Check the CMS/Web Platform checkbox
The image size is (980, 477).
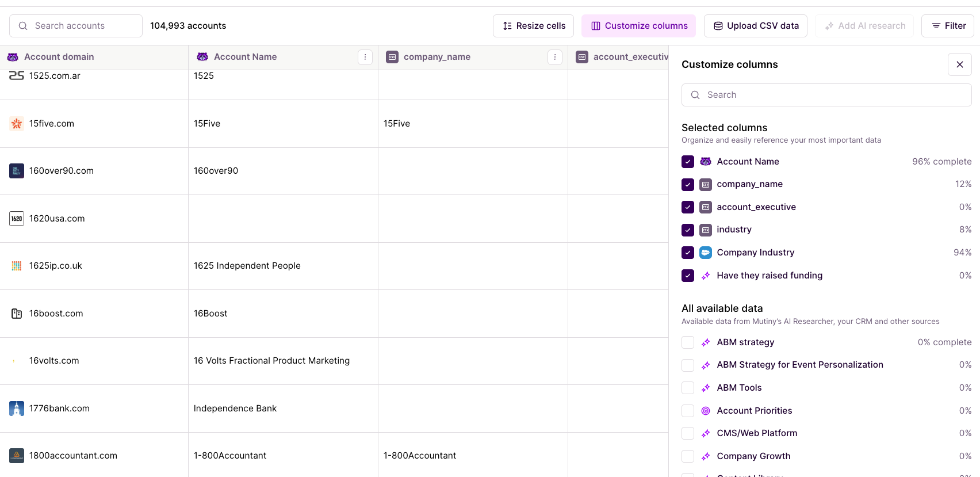688,433
